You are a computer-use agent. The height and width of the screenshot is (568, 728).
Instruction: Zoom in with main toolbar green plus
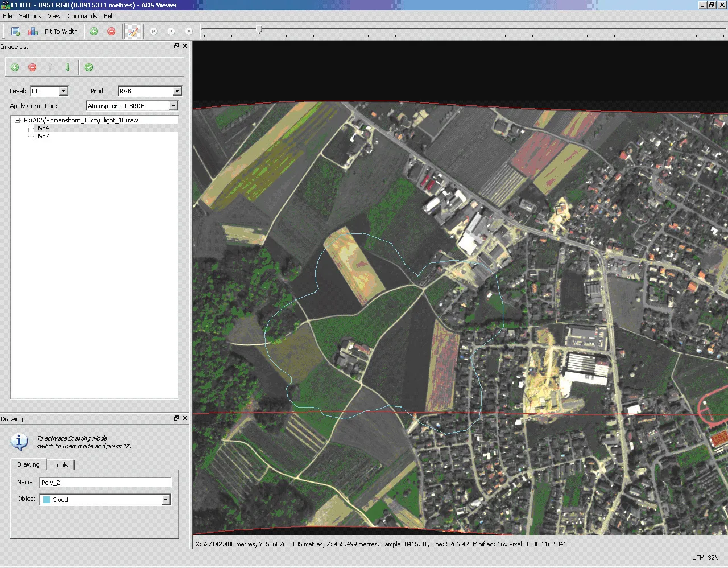tap(94, 31)
